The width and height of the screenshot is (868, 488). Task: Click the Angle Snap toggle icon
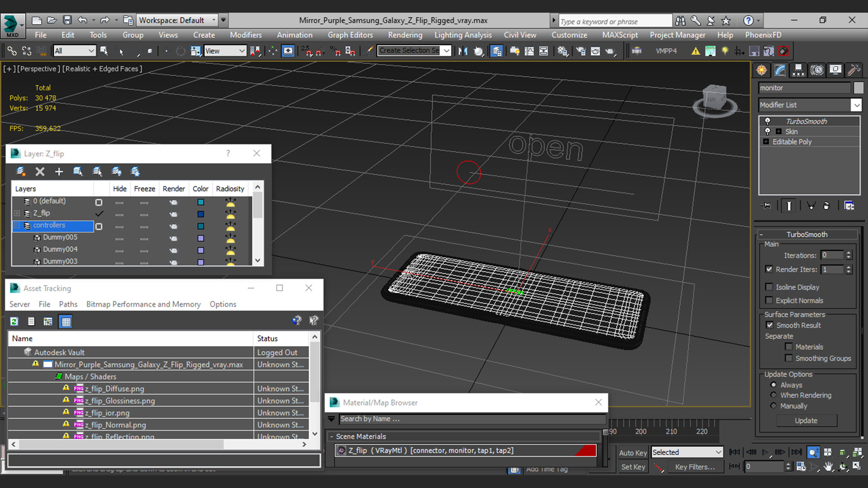coord(320,51)
